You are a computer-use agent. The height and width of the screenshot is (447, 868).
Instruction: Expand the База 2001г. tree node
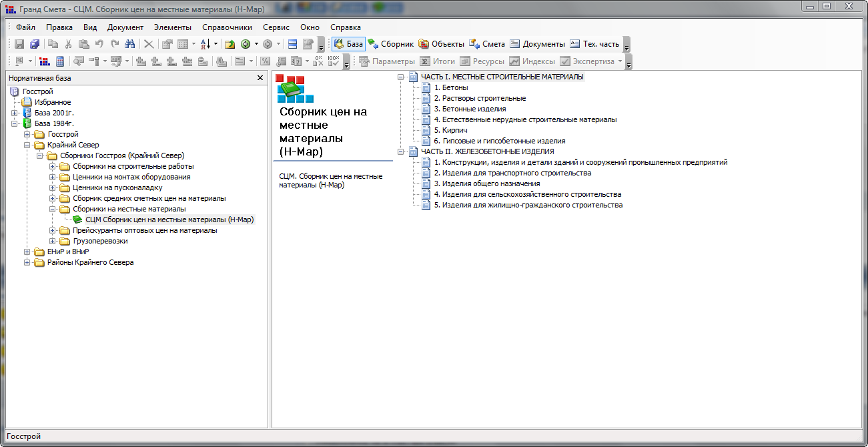tap(15, 113)
